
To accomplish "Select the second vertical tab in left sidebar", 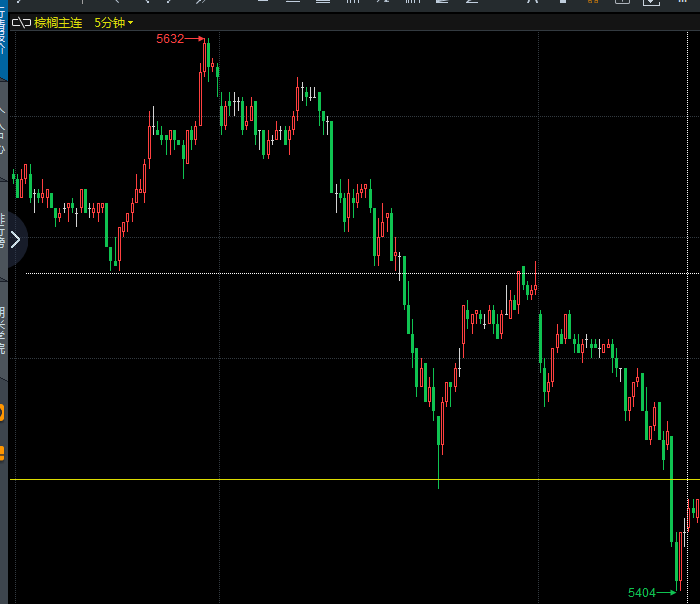I will (3, 130).
